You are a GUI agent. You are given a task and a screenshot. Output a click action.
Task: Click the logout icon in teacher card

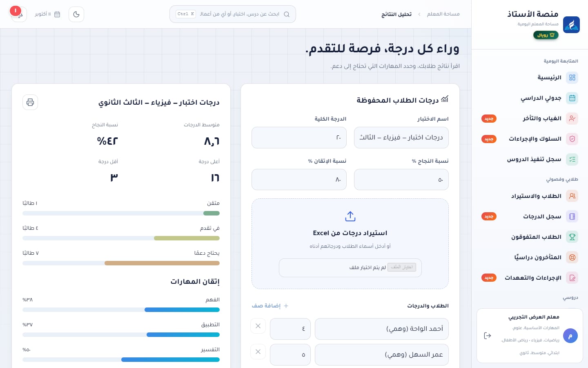tap(487, 336)
